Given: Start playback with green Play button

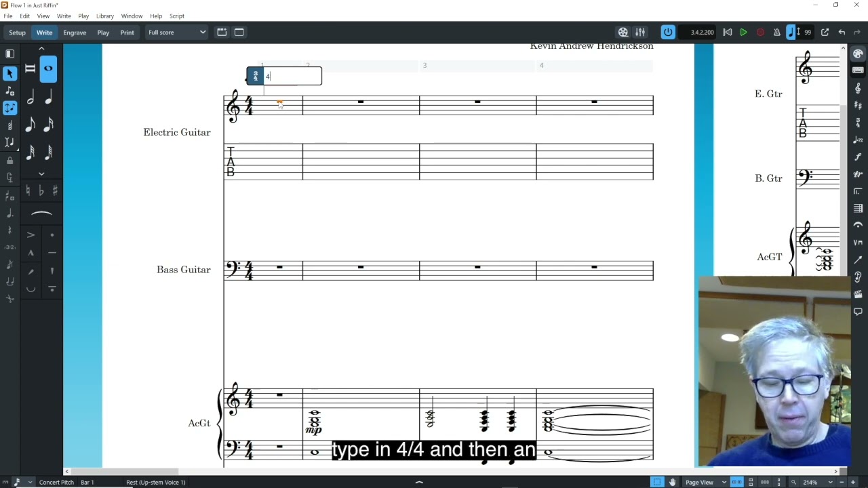Looking at the screenshot, I should coord(744,32).
